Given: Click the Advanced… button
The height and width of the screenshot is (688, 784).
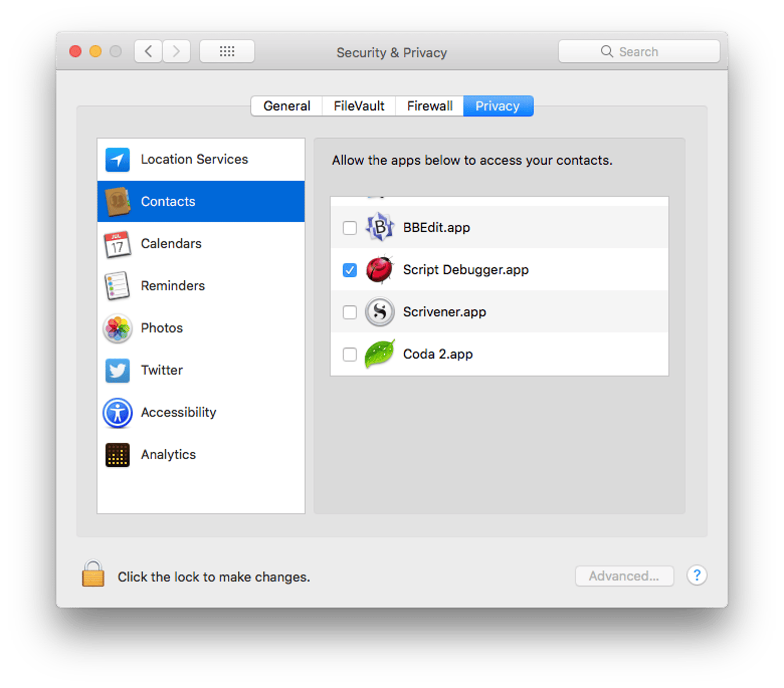Looking at the screenshot, I should point(624,576).
